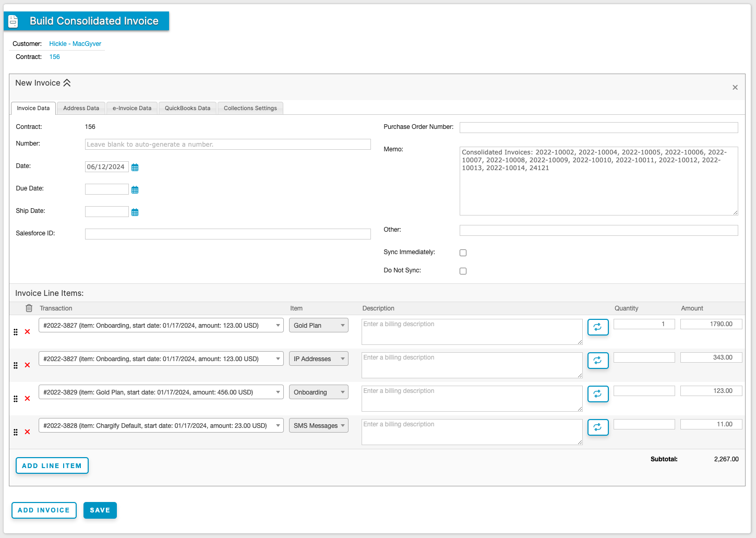Focus the Purchase Order Number field
756x538 pixels.
(x=599, y=127)
